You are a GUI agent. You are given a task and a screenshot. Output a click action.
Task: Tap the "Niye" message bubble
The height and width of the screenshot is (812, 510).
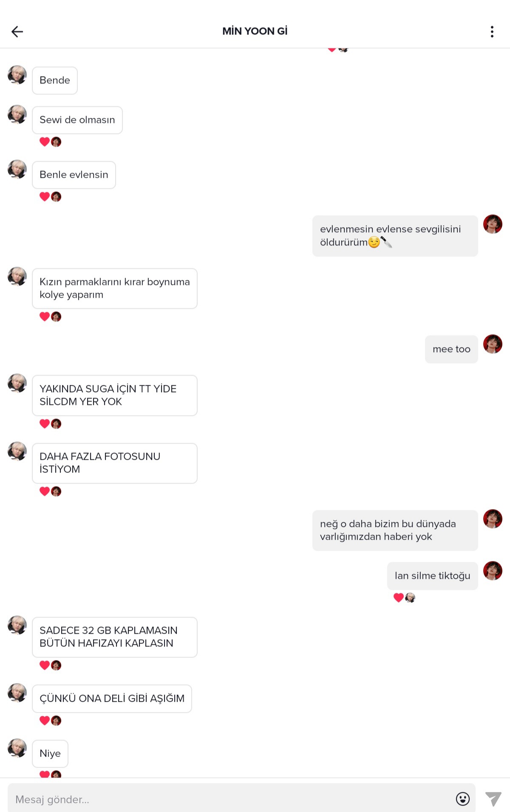(x=50, y=754)
